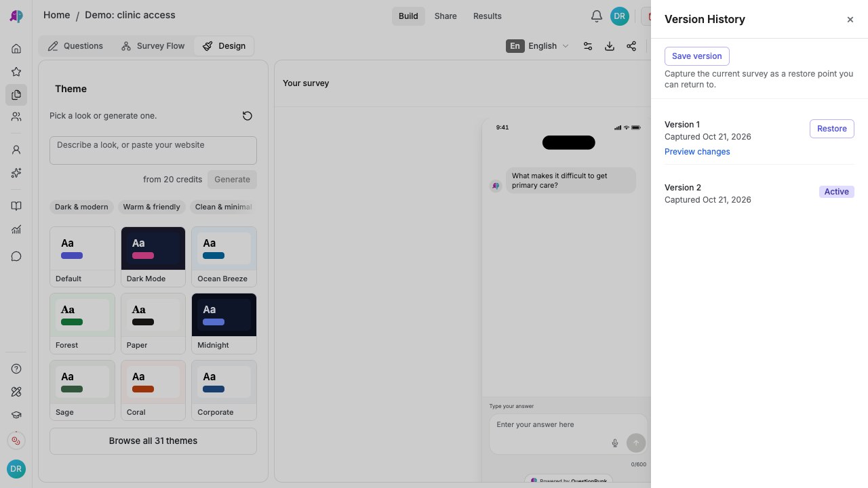Open the sliders settings icon beside English
This screenshot has height=488, width=868.
[588, 46]
